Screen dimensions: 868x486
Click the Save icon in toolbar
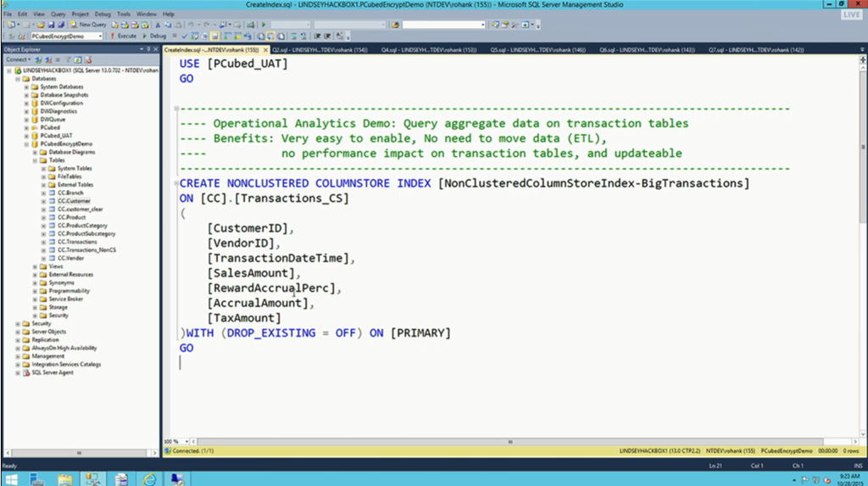pyautogui.click(x=51, y=25)
